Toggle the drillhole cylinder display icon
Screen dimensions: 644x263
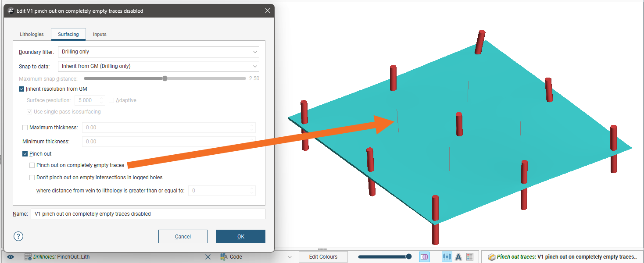pos(424,257)
